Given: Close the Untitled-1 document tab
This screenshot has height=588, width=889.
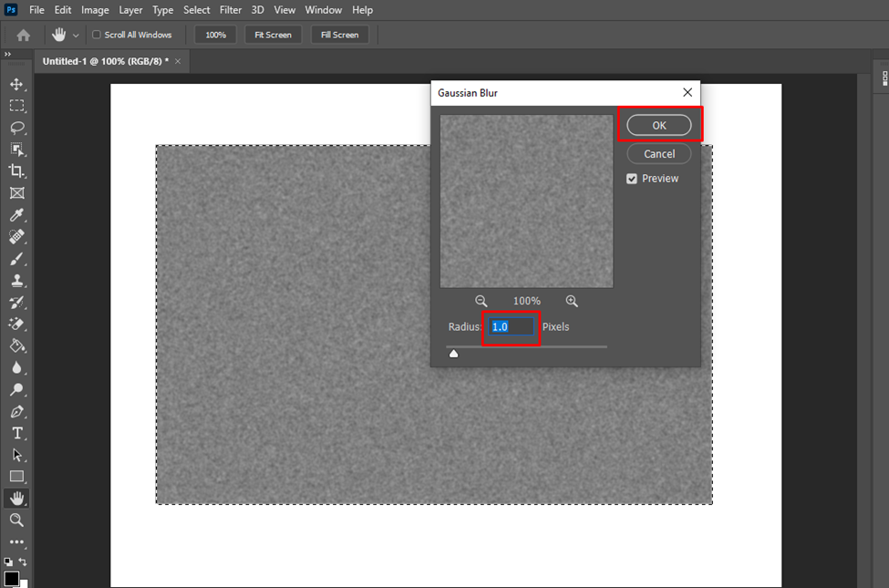Looking at the screenshot, I should tap(178, 61).
